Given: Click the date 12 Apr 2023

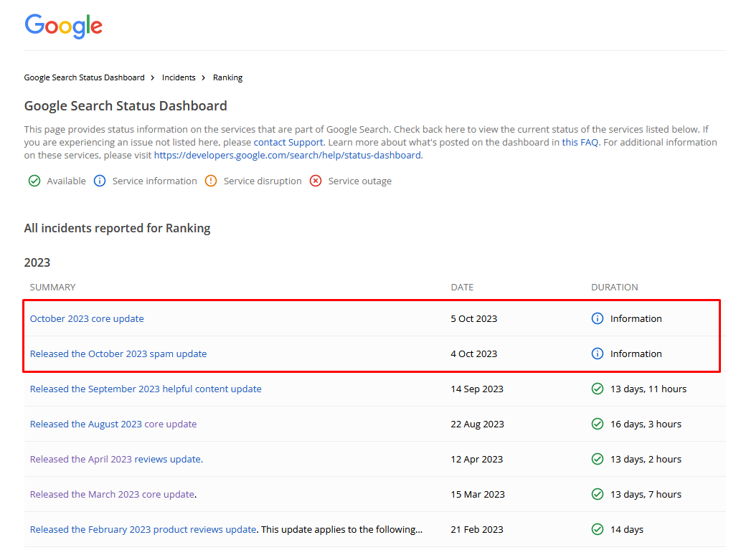Looking at the screenshot, I should pos(477,459).
